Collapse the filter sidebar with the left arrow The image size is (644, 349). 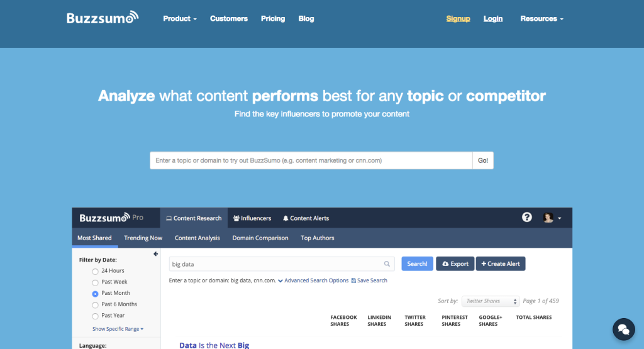click(156, 254)
